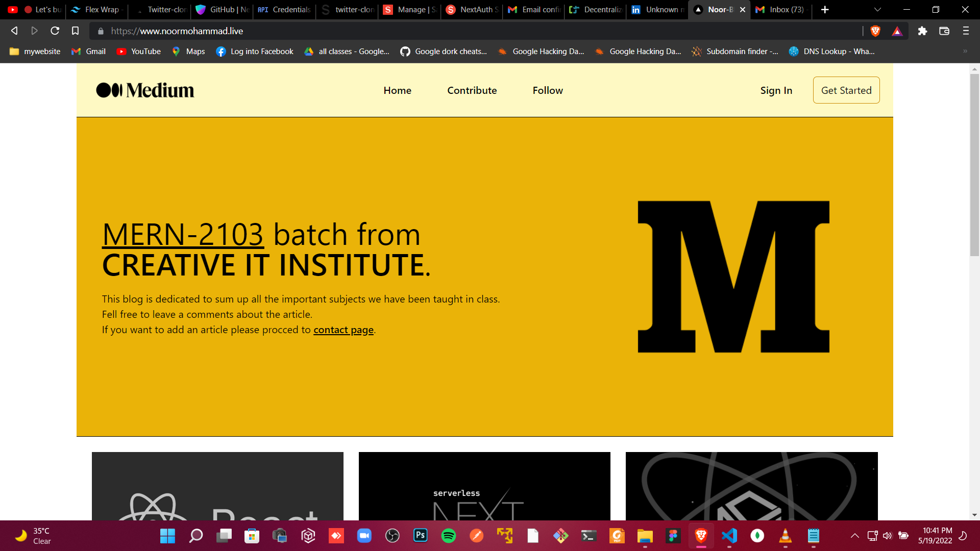Open the YouTube bookmark
The image size is (980, 551).
point(139,52)
